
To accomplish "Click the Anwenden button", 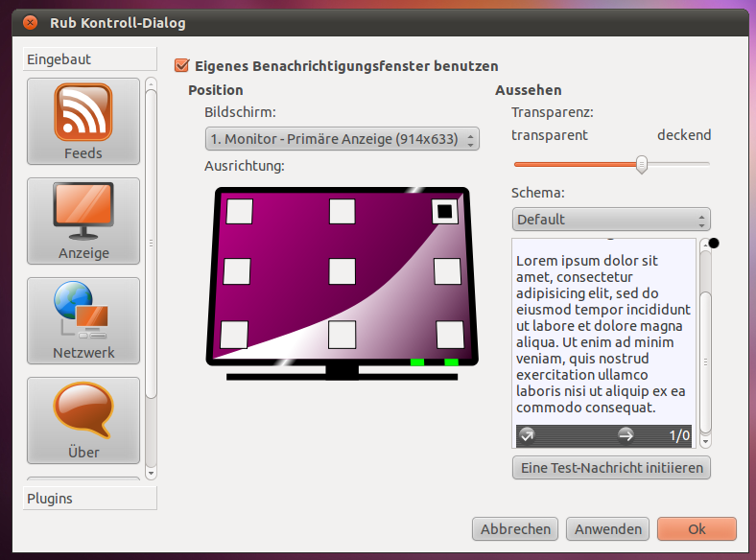I will point(607,529).
